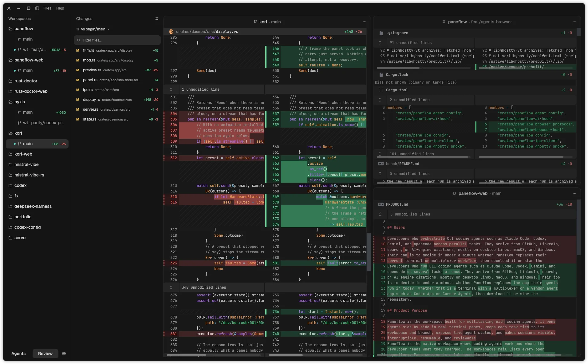Select the portfolio workspace
The width and height of the screenshot is (588, 364).
tap(37, 217)
